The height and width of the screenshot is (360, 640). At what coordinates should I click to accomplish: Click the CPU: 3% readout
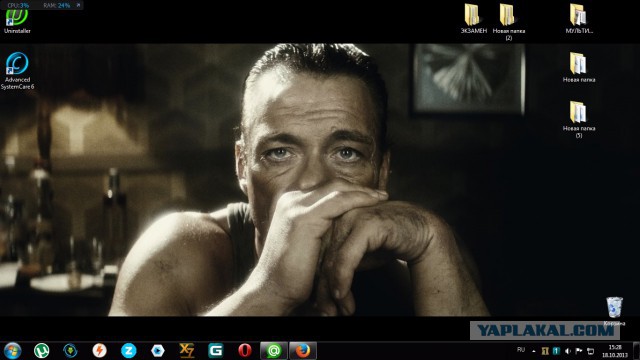[x=18, y=5]
